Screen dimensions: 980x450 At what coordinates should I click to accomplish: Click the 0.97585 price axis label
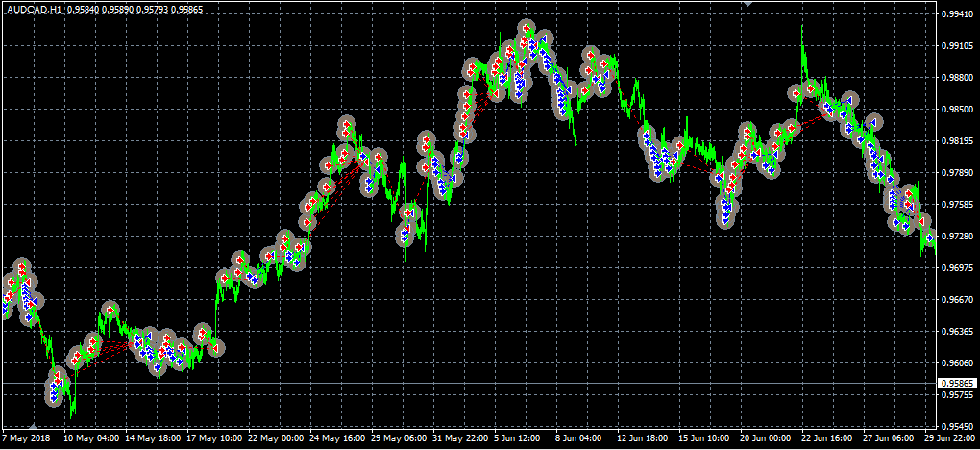point(957,205)
